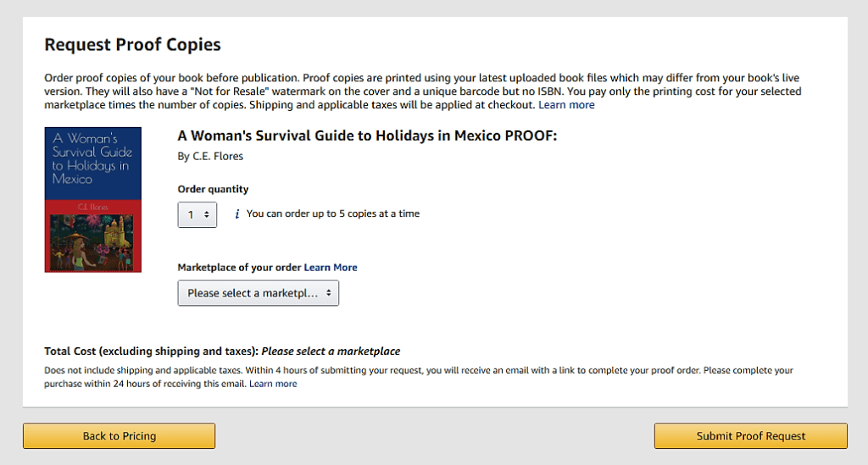
Task: Click the blue title area of book cover
Action: point(92,159)
